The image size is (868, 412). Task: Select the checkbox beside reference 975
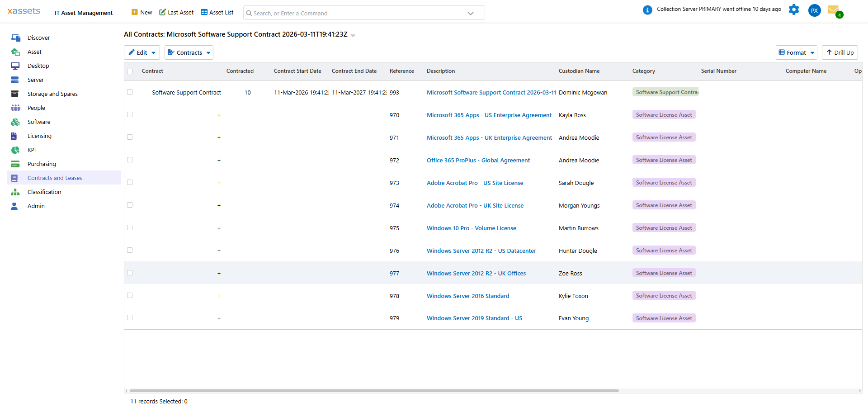pos(130,227)
